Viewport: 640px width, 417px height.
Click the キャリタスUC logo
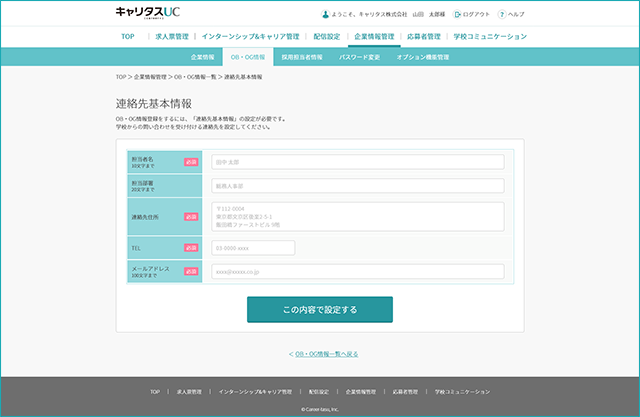click(x=148, y=13)
